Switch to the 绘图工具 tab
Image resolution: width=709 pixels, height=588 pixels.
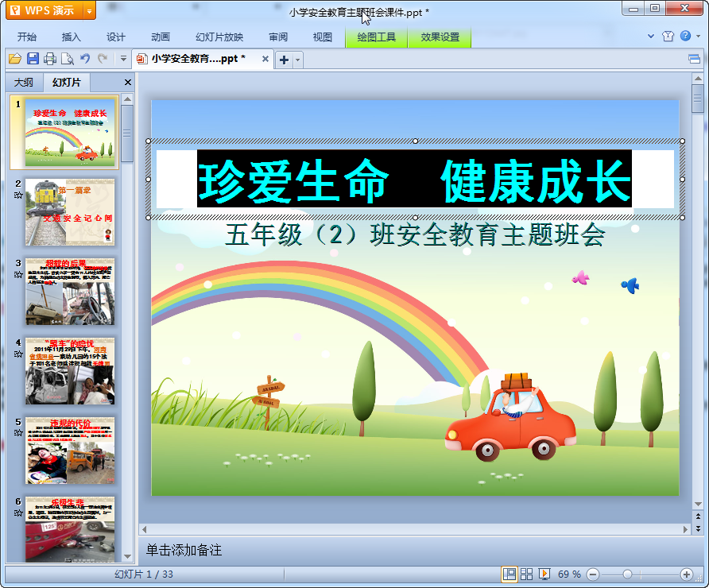(376, 37)
